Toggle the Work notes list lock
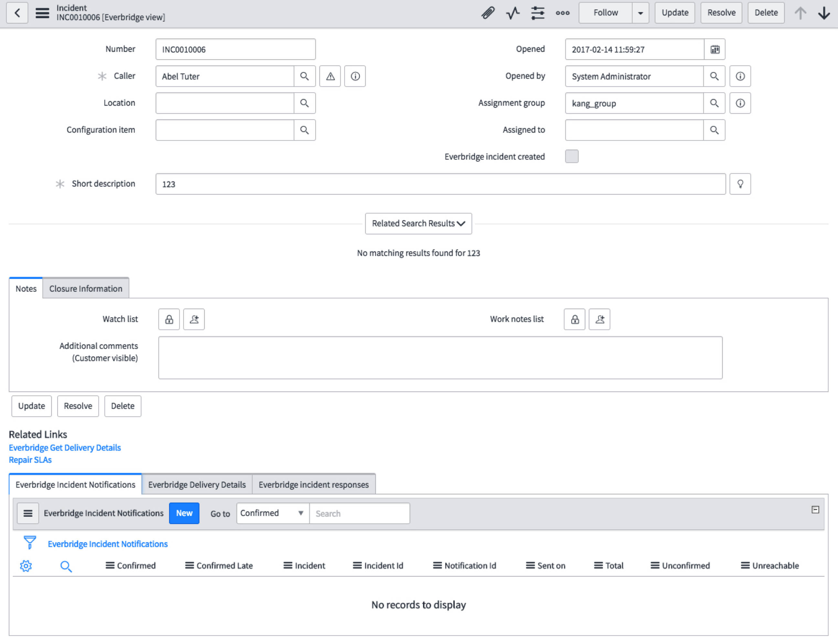Viewport: 838px width, 644px height. (x=574, y=319)
